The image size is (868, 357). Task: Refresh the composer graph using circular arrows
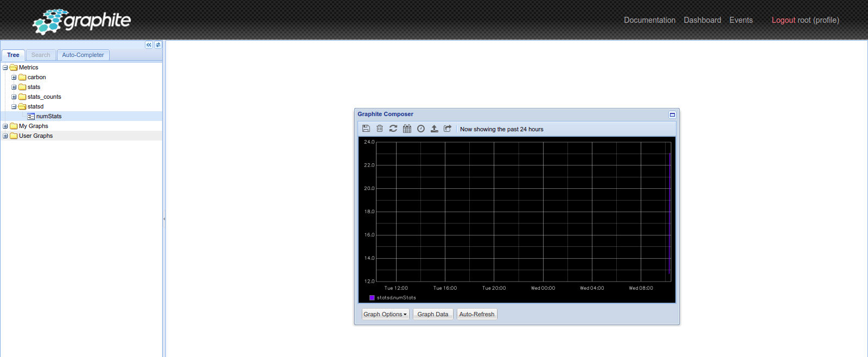(x=393, y=129)
